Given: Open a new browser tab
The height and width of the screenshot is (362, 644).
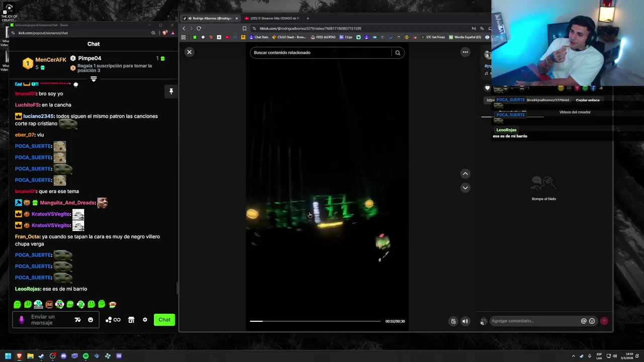Looking at the screenshot, I should (x=308, y=19).
